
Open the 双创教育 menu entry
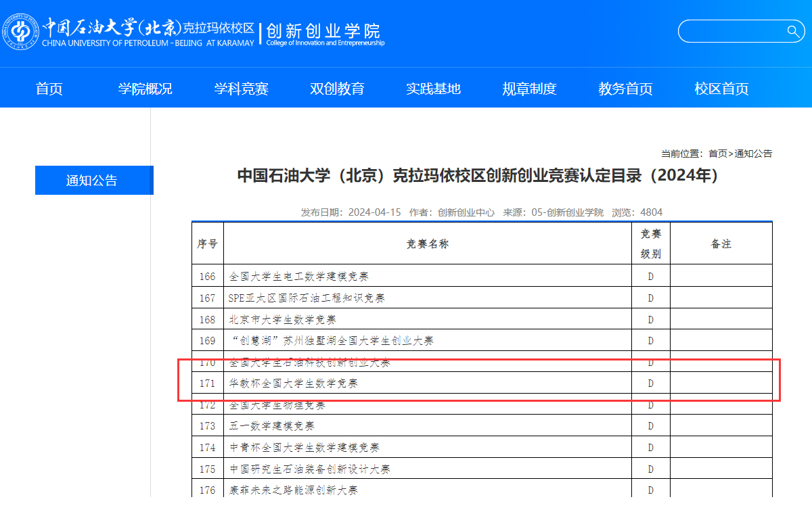tap(337, 88)
